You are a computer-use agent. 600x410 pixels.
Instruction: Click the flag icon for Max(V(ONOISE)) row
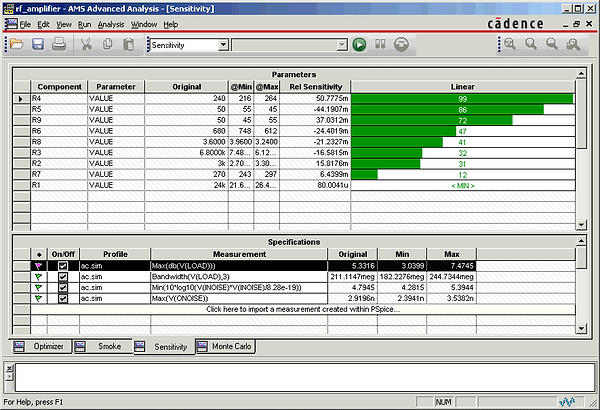click(39, 298)
